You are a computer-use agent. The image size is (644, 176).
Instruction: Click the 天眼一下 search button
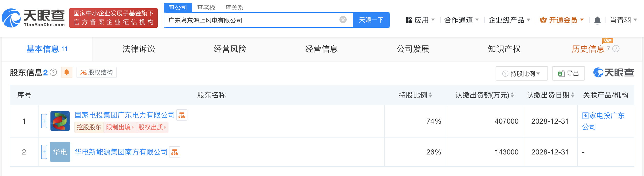tap(371, 20)
